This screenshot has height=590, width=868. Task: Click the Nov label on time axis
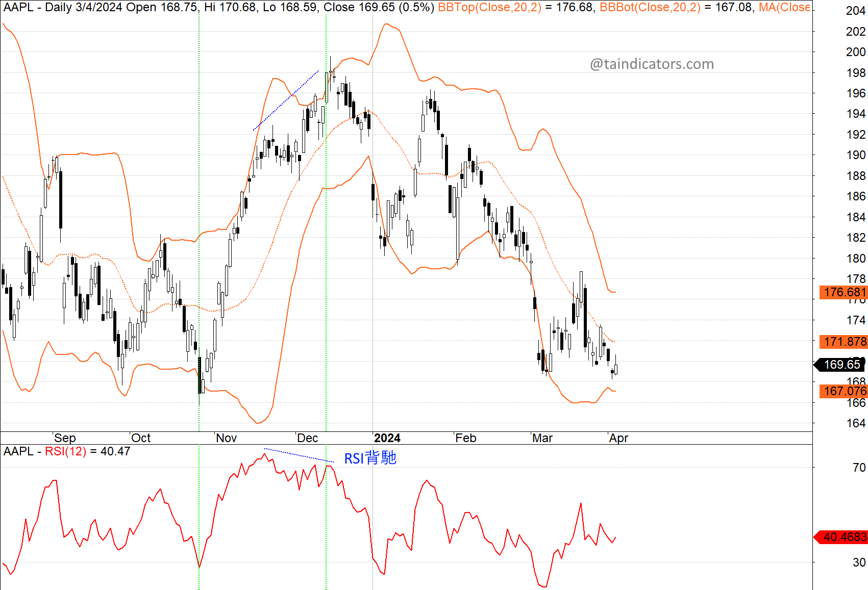pos(226,438)
